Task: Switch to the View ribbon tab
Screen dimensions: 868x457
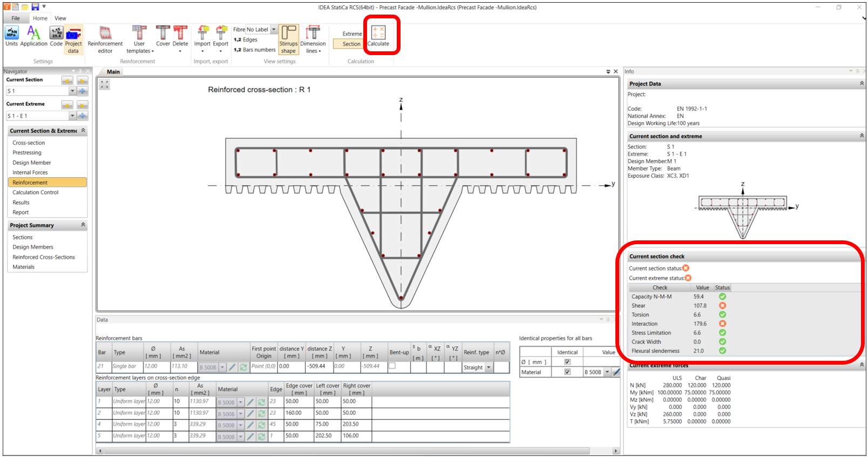Action: click(60, 18)
